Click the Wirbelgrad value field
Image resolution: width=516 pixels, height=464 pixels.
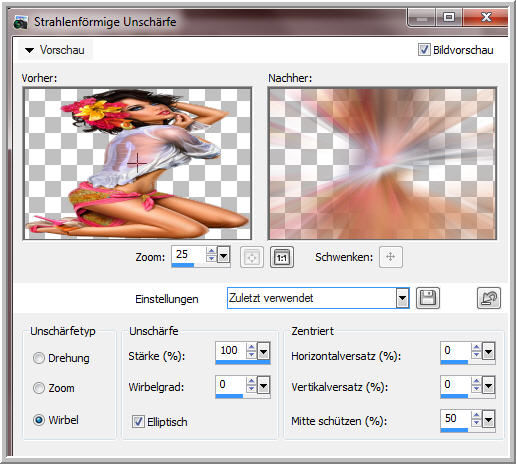pos(231,385)
